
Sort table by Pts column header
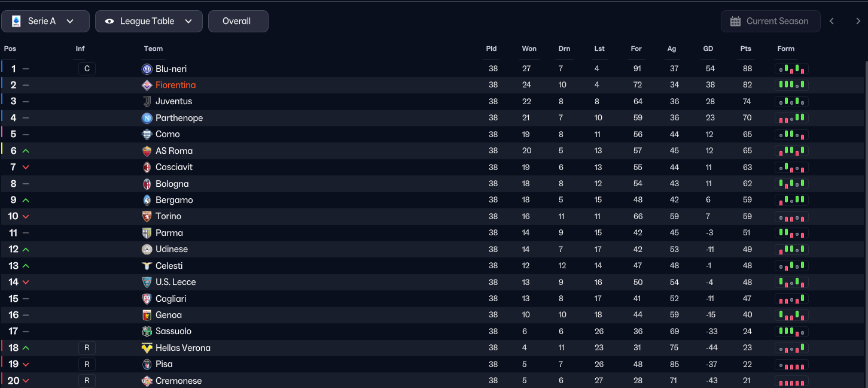point(745,48)
